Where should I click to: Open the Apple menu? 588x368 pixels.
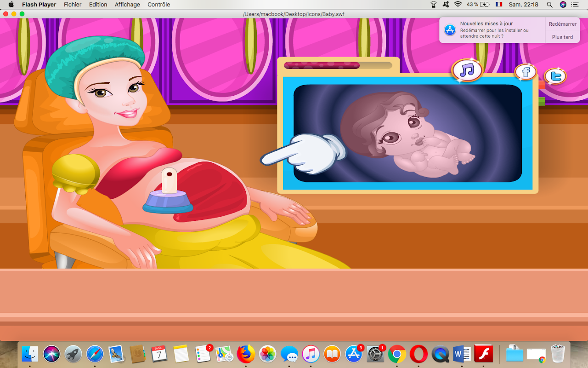click(x=11, y=5)
